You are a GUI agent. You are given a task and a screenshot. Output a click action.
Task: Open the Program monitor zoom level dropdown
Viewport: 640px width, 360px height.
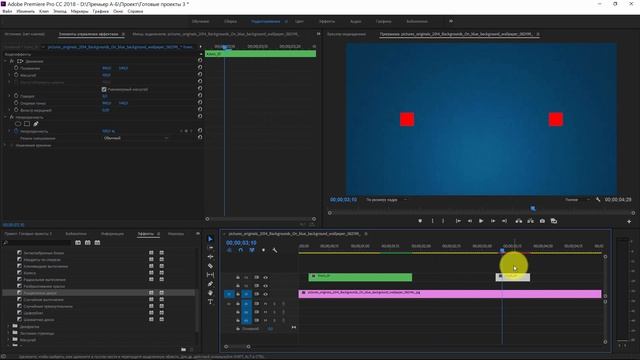[386, 200]
